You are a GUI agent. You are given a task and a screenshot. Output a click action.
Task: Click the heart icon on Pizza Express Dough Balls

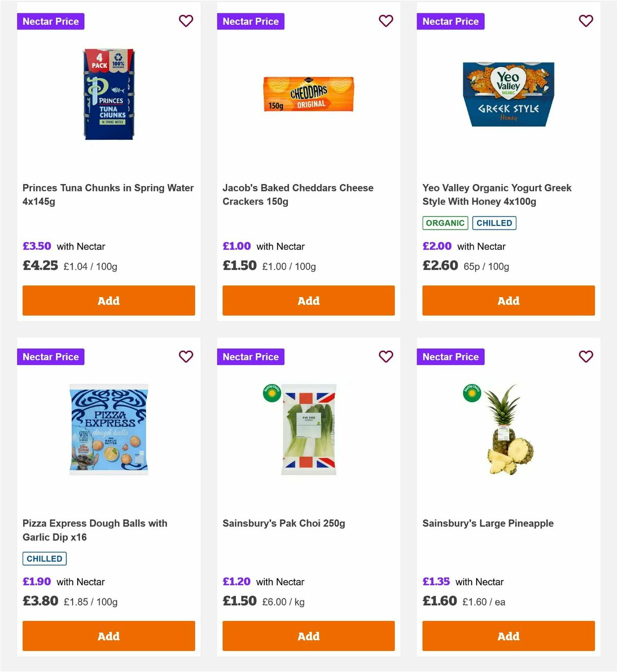coord(186,356)
